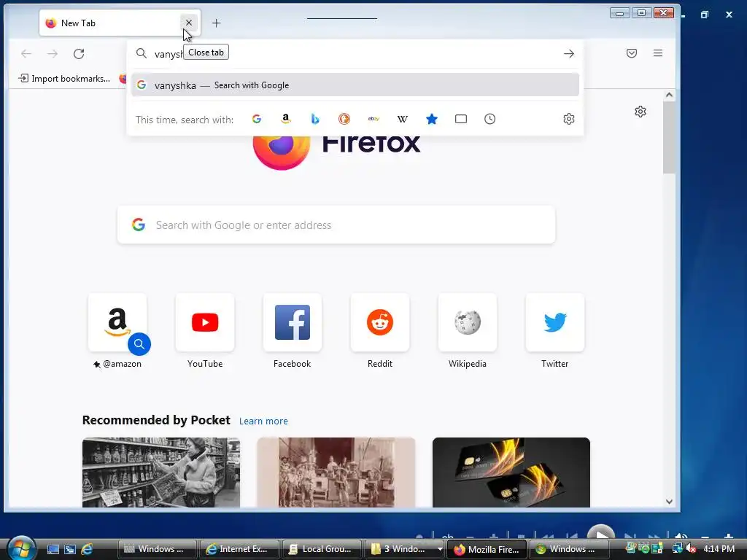Switch to Mozilla Fire... taskbar button

pos(487,549)
